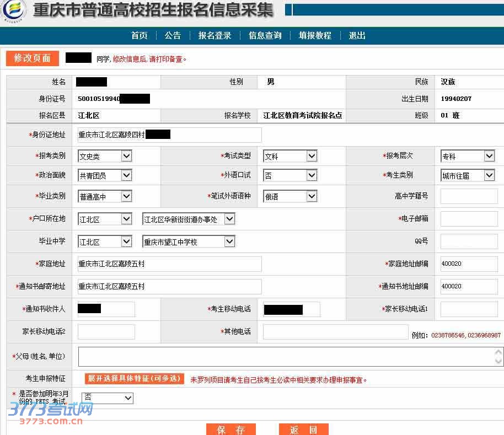Viewport: 504px width, 435px height.
Task: Open the 首页 menu item
Action: [x=140, y=35]
